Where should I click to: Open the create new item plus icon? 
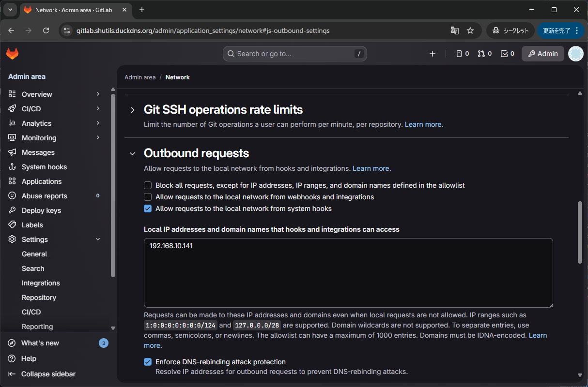(432, 54)
